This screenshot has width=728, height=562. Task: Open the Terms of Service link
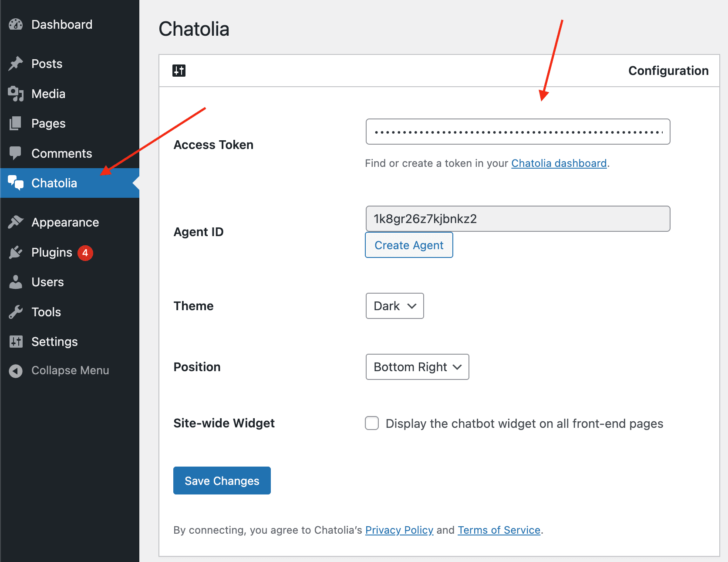coord(499,530)
